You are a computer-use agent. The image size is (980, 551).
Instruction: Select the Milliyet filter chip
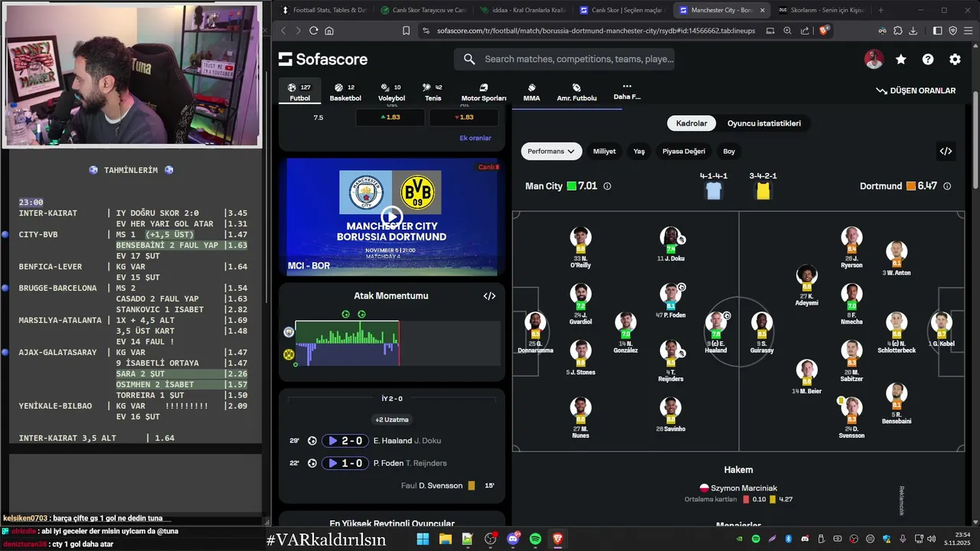coord(604,152)
